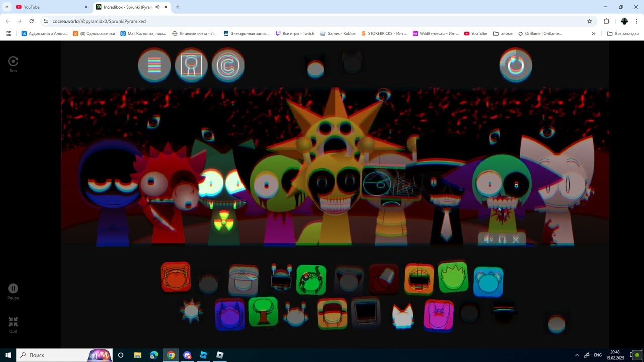Click the taskbar Поиск search box
The height and width of the screenshot is (362, 644).
(64, 355)
